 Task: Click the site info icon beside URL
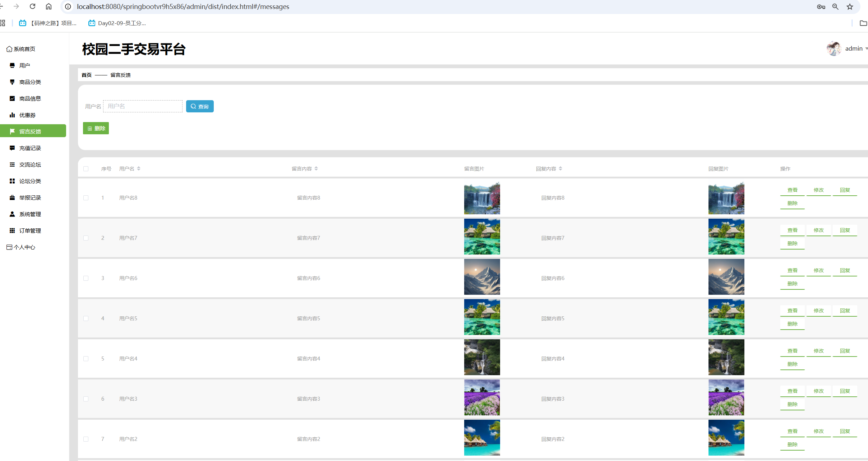pyautogui.click(x=68, y=6)
